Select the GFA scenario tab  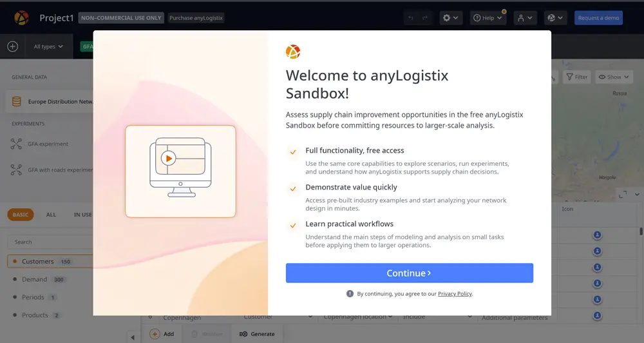tap(87, 46)
